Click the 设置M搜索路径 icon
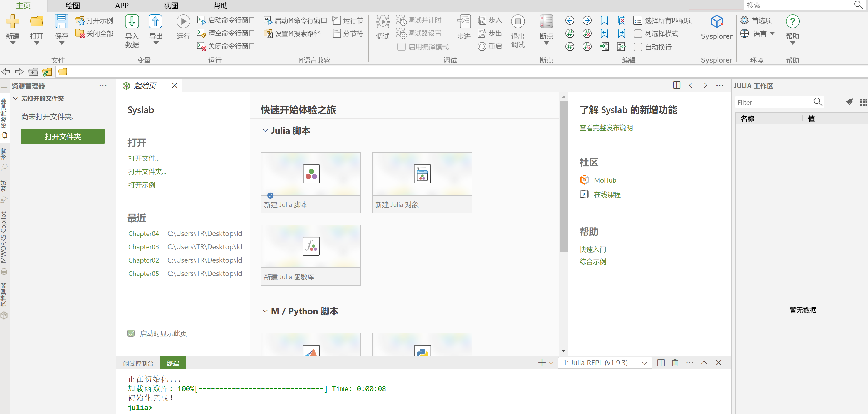Screen dimensions: 868x414 268,34
